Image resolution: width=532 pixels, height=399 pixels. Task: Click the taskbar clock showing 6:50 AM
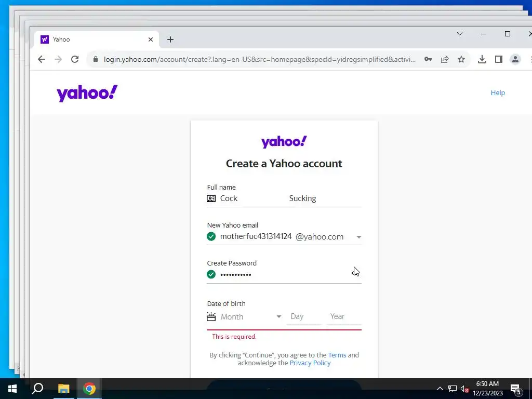tap(487, 389)
